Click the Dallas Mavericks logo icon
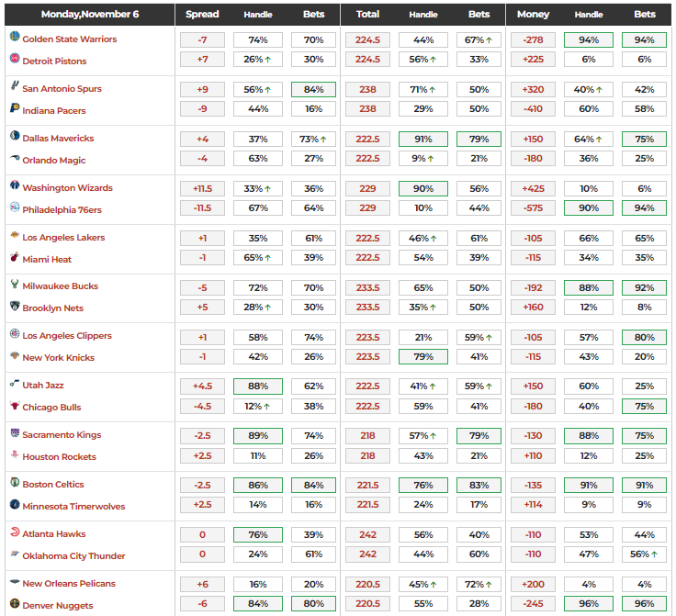This screenshot has width=676, height=616. coord(15,135)
